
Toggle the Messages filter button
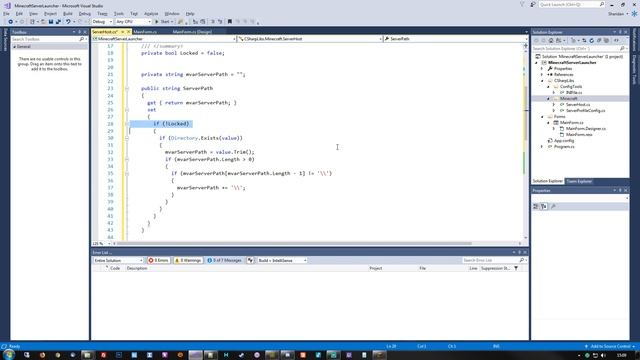point(224,260)
